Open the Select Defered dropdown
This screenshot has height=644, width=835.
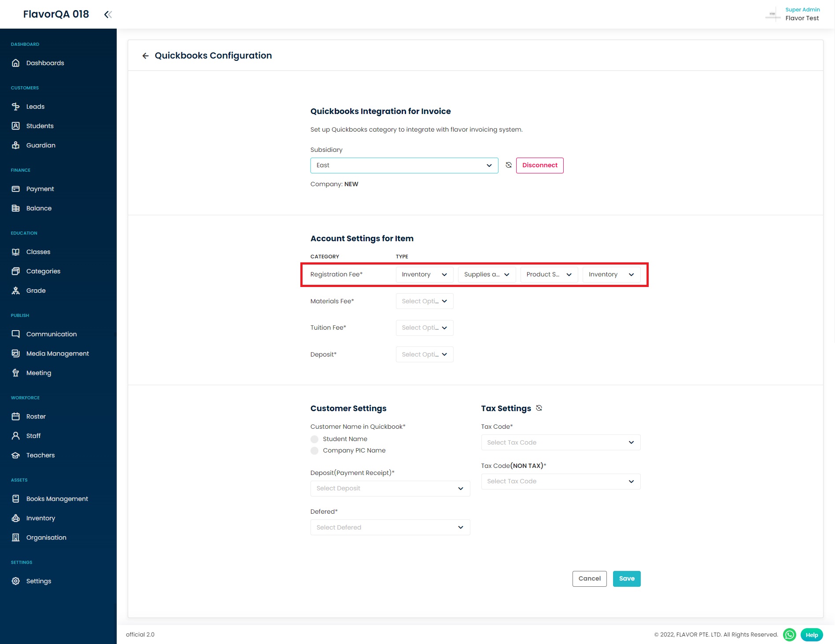click(390, 527)
